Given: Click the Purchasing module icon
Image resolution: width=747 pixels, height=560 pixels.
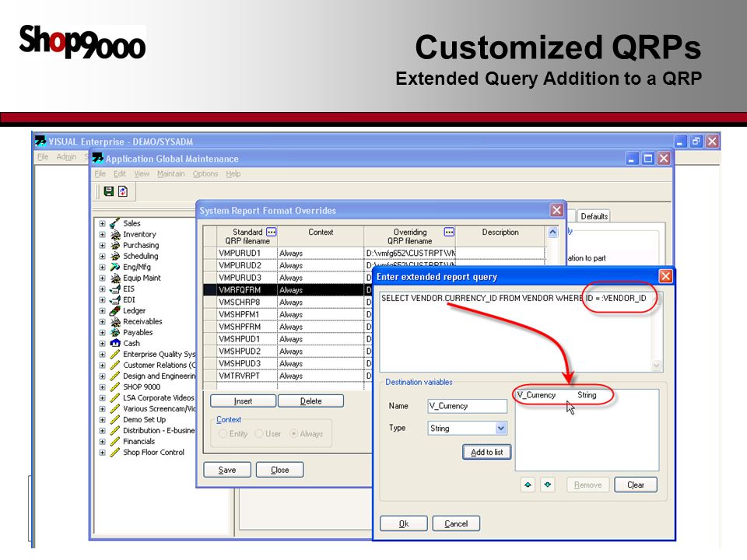Looking at the screenshot, I should click(x=115, y=245).
